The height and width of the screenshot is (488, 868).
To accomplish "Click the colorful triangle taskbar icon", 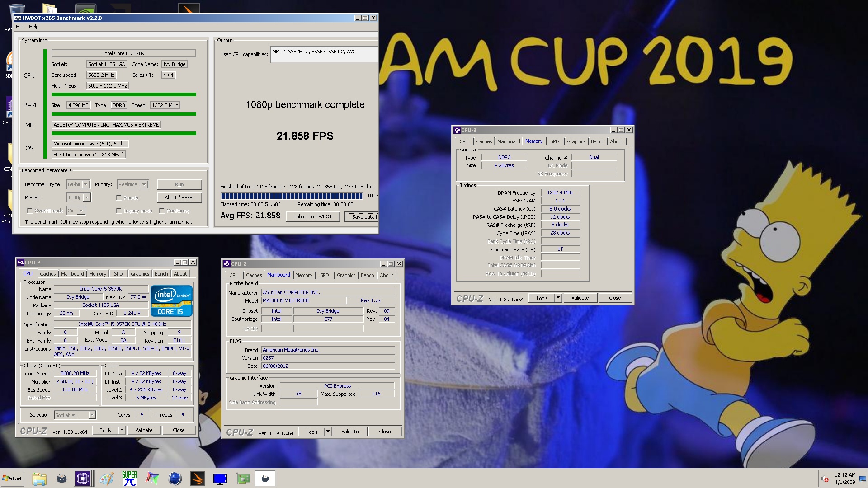I will coord(152,479).
